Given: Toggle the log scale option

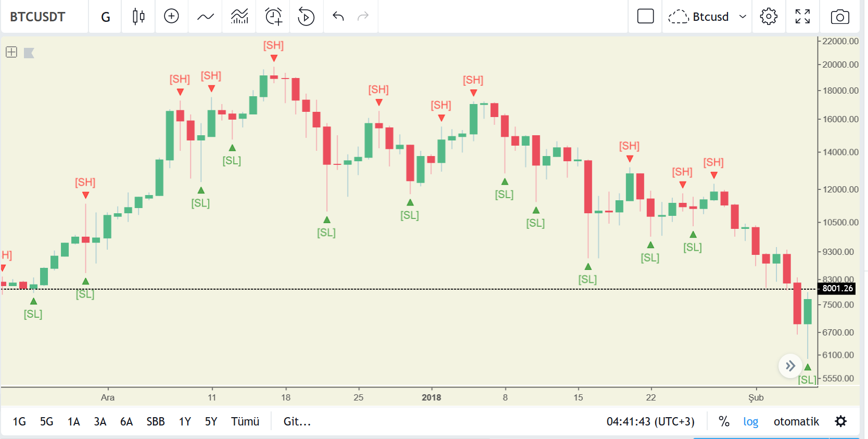Looking at the screenshot, I should click(x=750, y=421).
